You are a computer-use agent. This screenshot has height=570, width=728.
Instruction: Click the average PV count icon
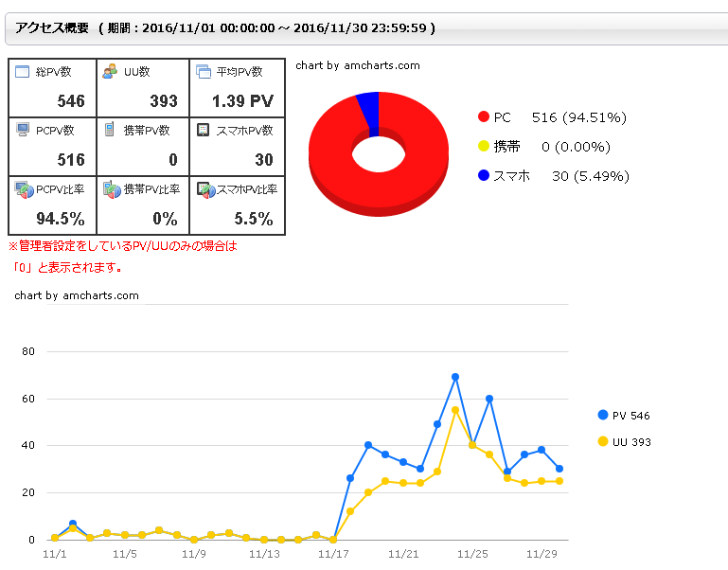(x=203, y=72)
